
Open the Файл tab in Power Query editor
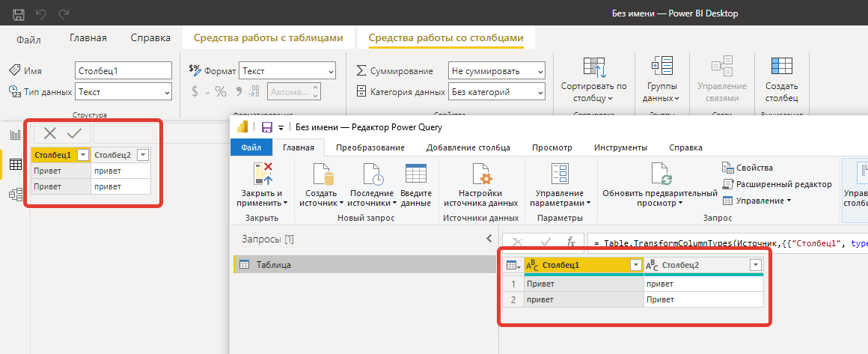tap(252, 147)
